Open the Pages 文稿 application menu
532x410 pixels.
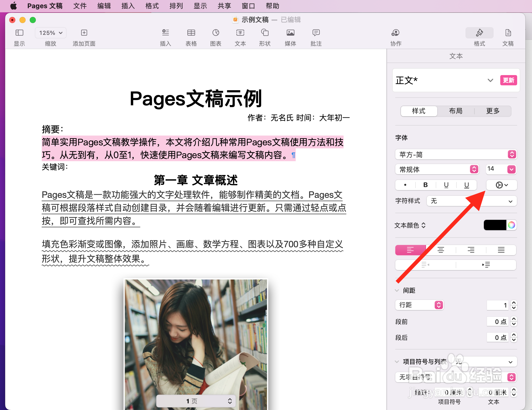click(45, 6)
